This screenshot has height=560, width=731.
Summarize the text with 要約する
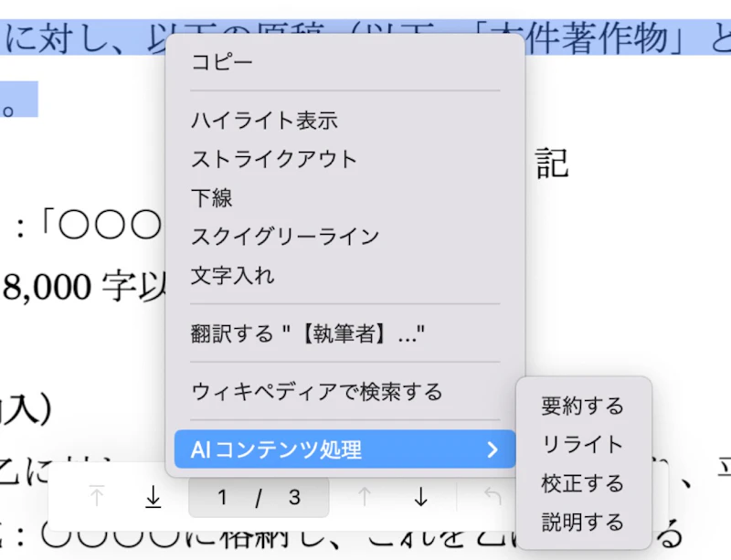click(x=583, y=407)
